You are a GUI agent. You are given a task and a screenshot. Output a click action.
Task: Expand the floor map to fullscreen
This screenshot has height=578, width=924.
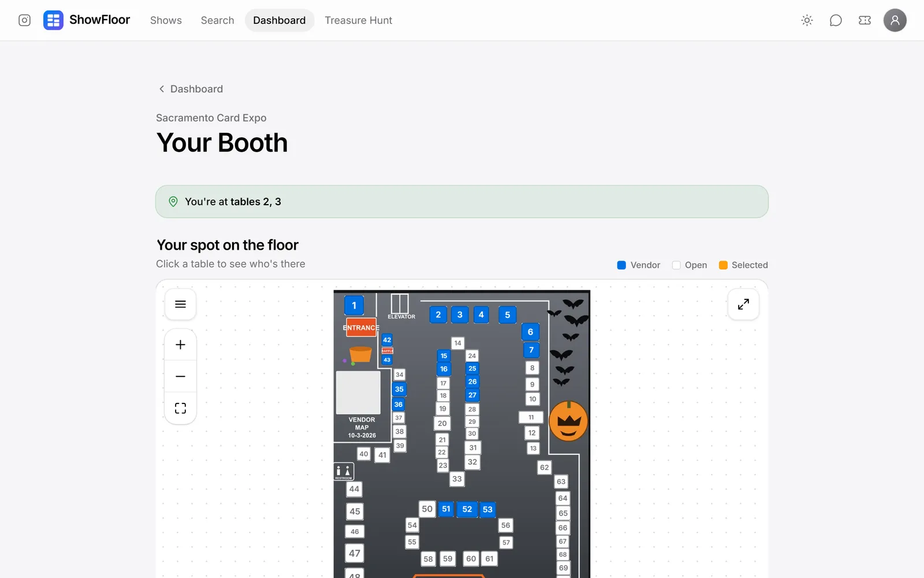click(x=743, y=304)
